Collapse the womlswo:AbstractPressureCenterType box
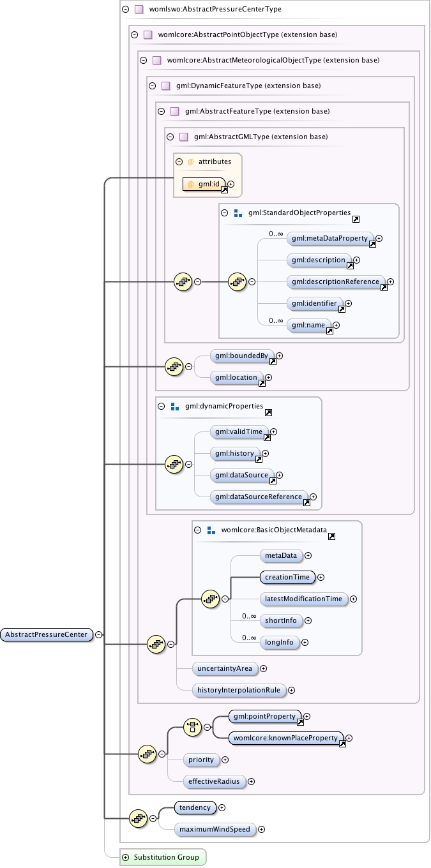 coord(125,10)
